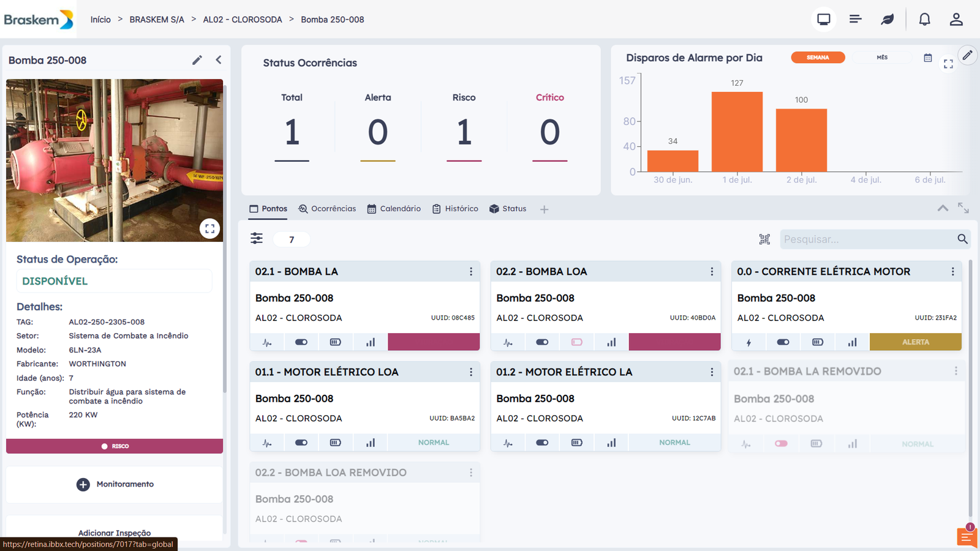Screen dimensions: 980x551
Task: Open options menu for 02.2 - BOMBA LOA
Action: point(712,272)
